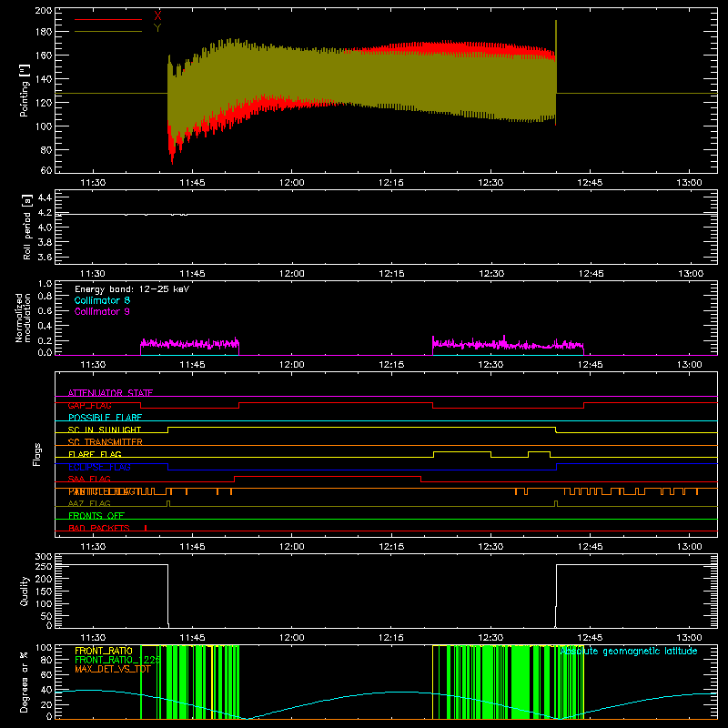Click the olive Y legend label
The width and height of the screenshot is (728, 728).
pyautogui.click(x=157, y=28)
